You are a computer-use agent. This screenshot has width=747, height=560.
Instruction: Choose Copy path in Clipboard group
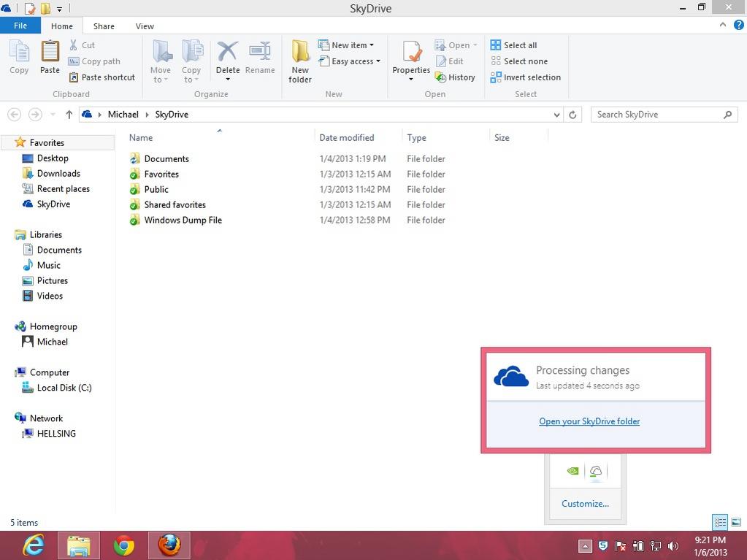click(x=94, y=61)
